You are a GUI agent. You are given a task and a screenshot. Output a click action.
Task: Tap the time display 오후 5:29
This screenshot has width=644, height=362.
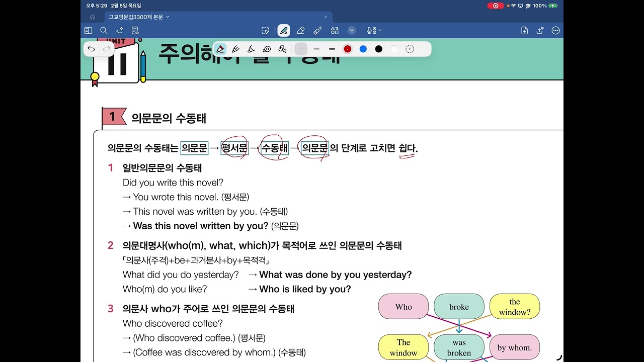(x=97, y=6)
